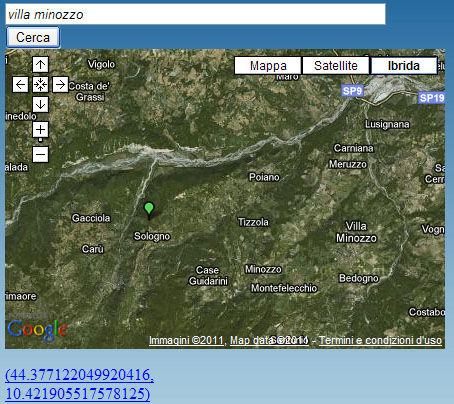Zoom out with the minus button
The height and width of the screenshot is (404, 454).
40,154
